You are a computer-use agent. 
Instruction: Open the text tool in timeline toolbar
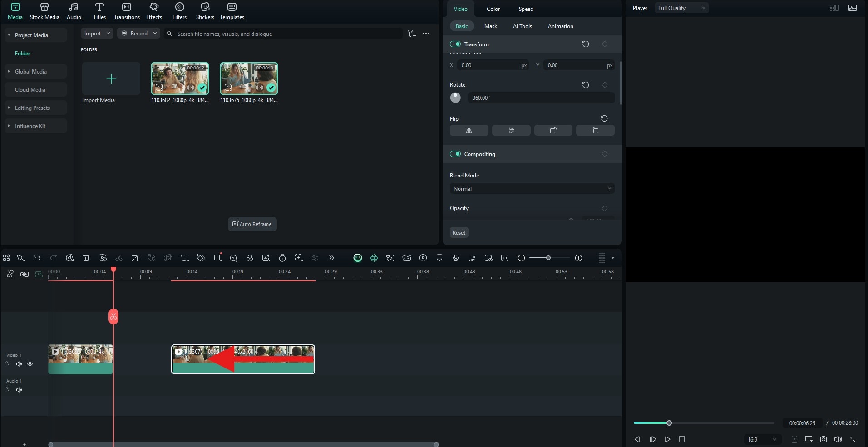pyautogui.click(x=184, y=258)
